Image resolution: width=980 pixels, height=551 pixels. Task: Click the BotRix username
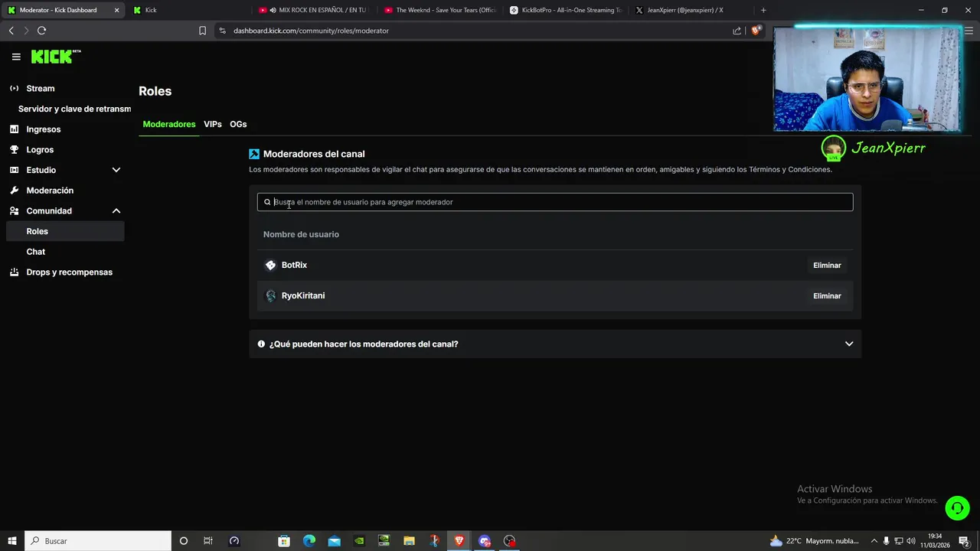pos(294,265)
